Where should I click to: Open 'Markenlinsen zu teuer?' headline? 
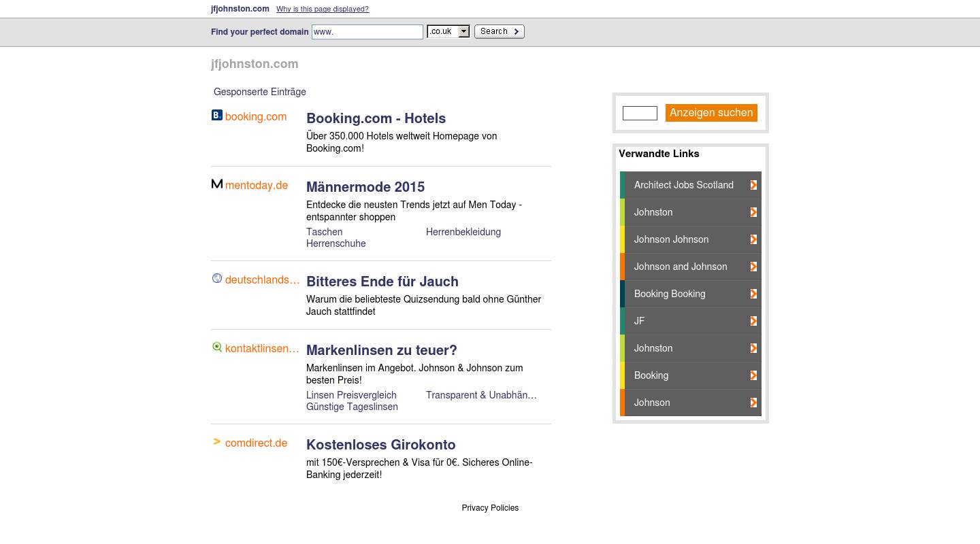382,350
